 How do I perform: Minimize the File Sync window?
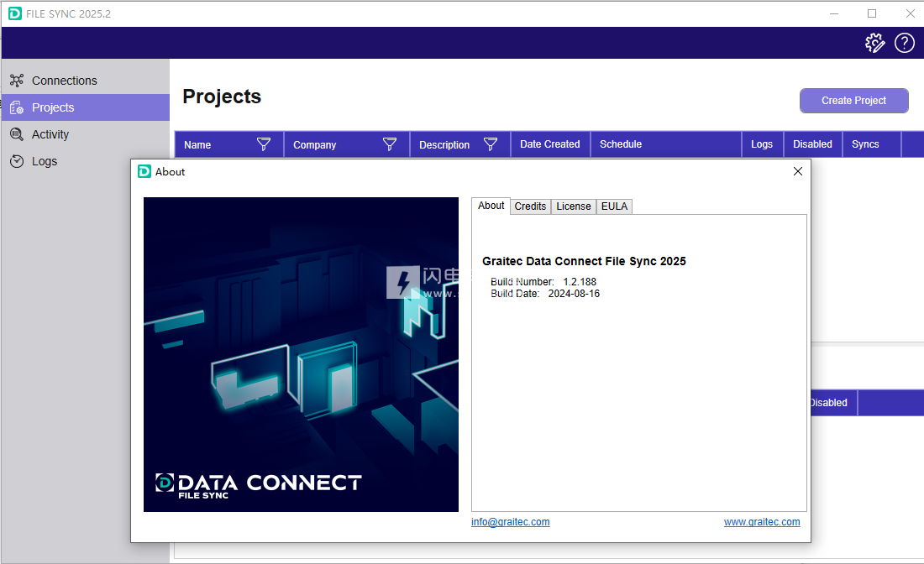834,13
